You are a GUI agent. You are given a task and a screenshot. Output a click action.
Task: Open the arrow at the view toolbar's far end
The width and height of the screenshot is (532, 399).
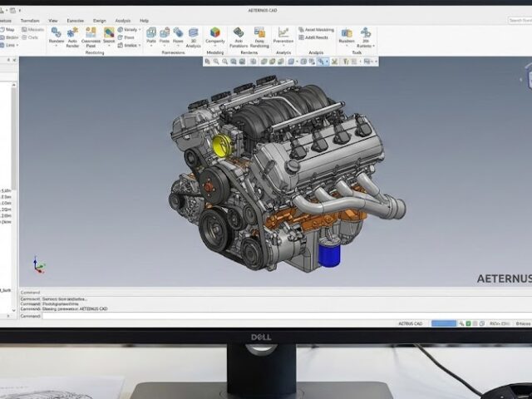click(x=376, y=62)
